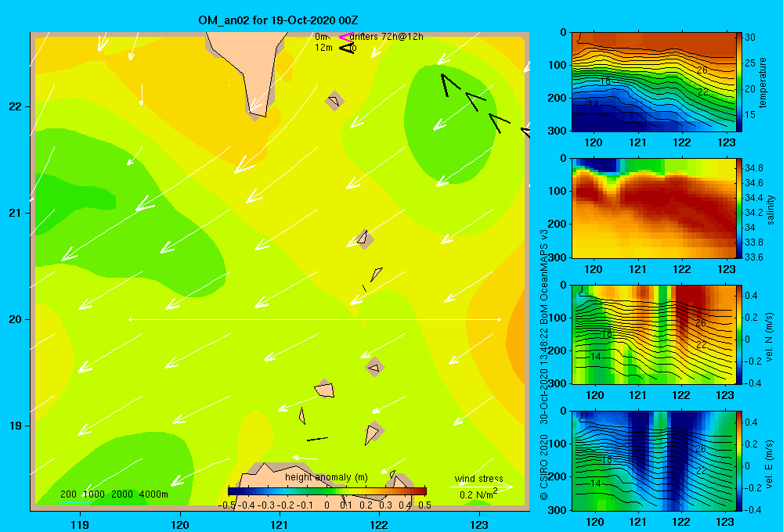783x532 pixels.
Task: Click the 0.5 tick on height anomaly bar
Action: click(x=425, y=505)
